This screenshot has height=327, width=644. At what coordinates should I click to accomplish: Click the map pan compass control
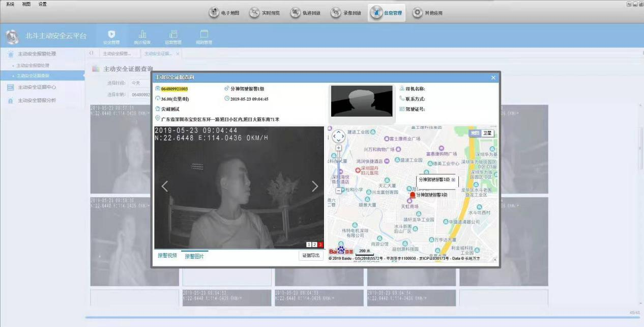point(338,136)
